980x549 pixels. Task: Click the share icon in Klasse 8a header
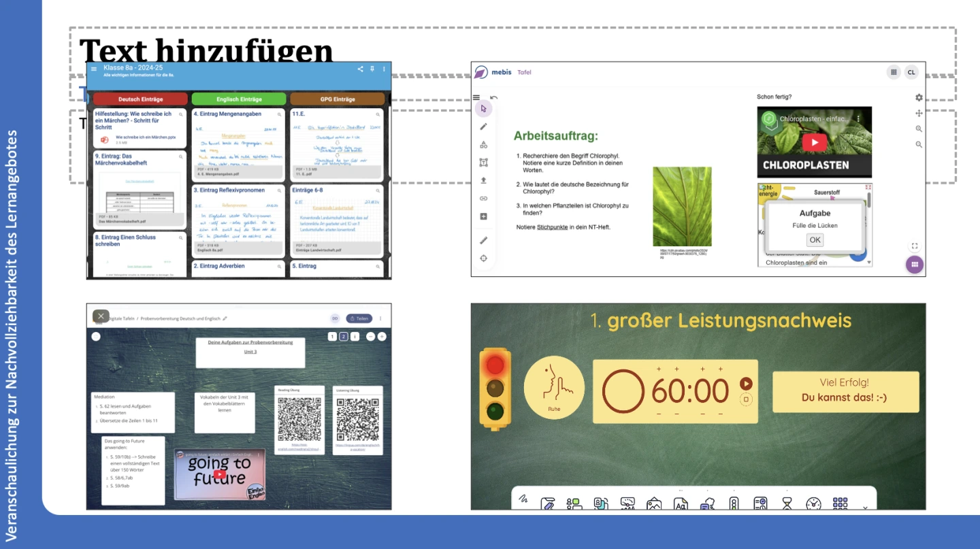pyautogui.click(x=361, y=69)
